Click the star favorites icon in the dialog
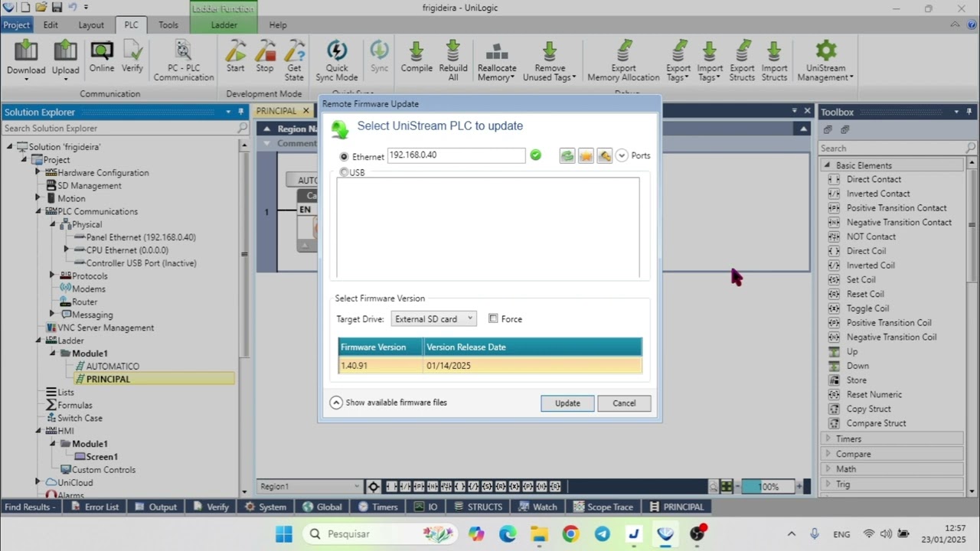Viewport: 980px width, 551px height. [586, 155]
